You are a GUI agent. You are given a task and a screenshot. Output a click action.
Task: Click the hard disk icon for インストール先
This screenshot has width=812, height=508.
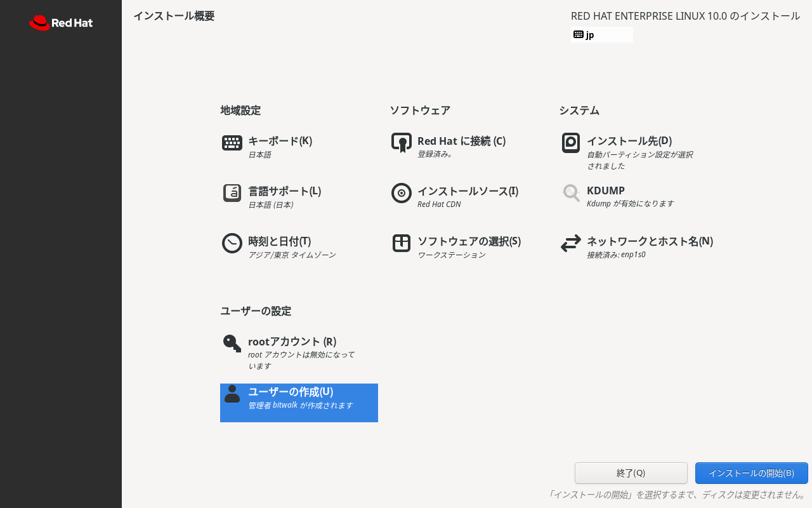571,143
